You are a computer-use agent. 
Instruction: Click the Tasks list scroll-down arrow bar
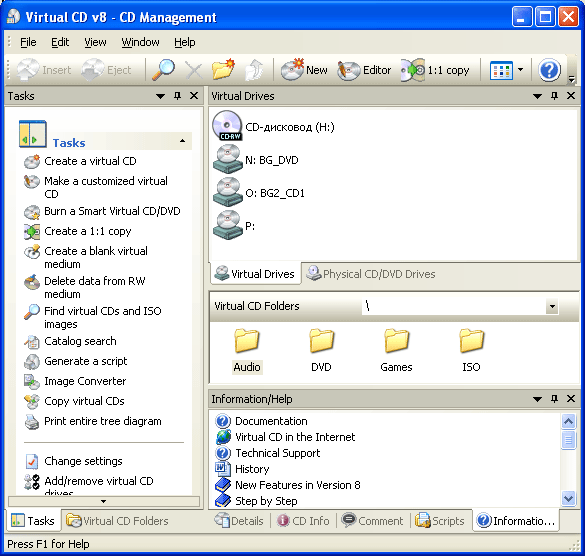click(x=104, y=502)
